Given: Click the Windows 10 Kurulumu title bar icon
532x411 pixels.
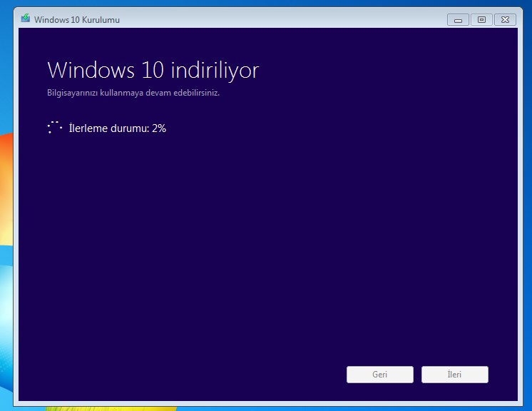Looking at the screenshot, I should 25,19.
